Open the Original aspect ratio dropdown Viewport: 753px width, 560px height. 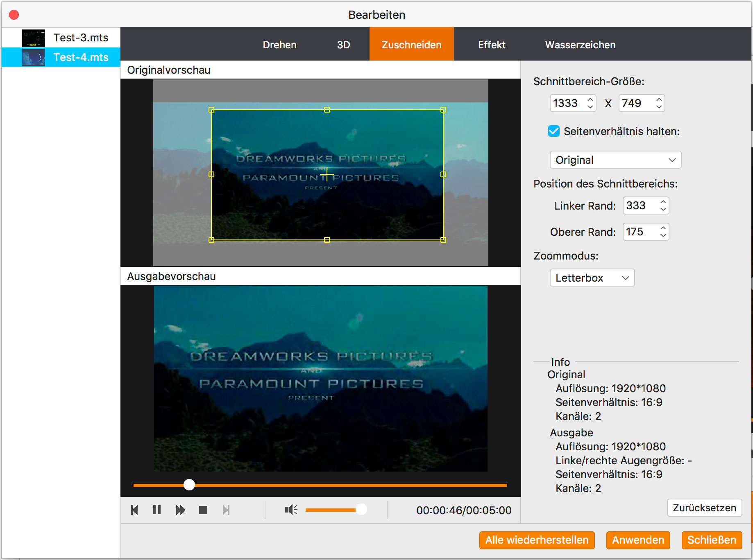pyautogui.click(x=615, y=160)
